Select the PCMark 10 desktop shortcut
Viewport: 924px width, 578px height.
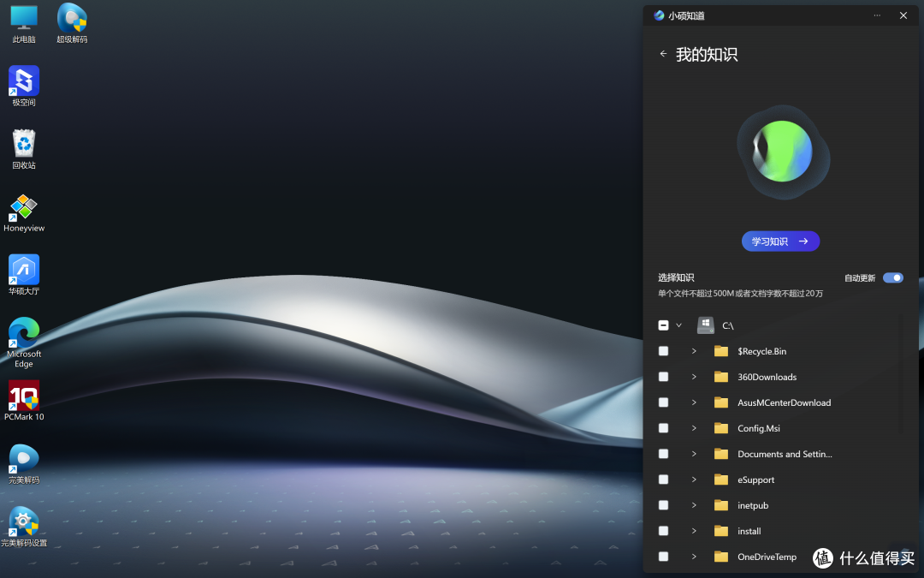pos(24,401)
